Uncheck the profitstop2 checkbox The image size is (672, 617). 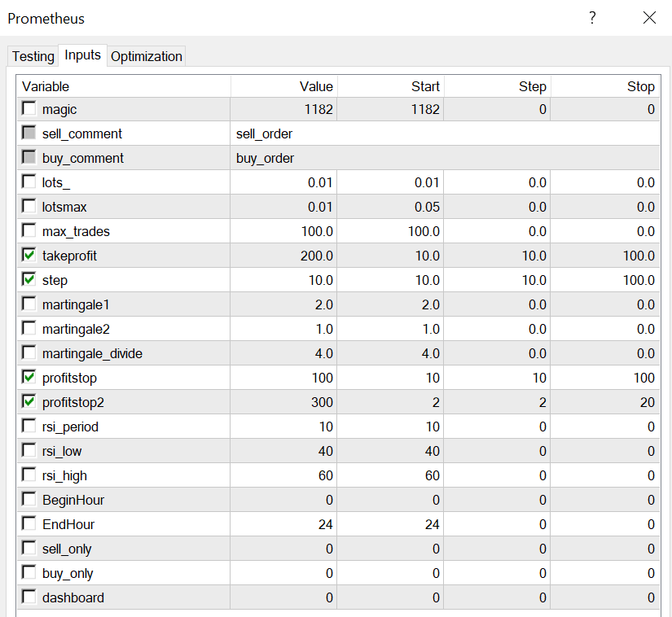coord(29,400)
